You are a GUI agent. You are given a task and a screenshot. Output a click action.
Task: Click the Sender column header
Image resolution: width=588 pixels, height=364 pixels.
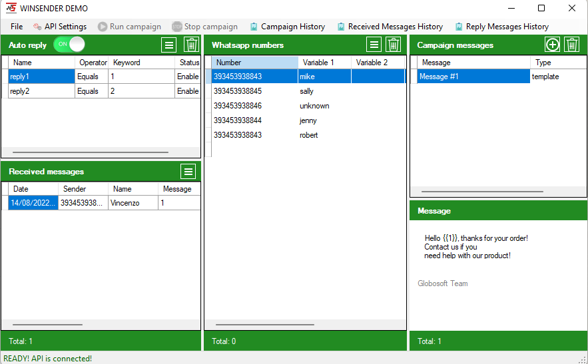(83, 189)
